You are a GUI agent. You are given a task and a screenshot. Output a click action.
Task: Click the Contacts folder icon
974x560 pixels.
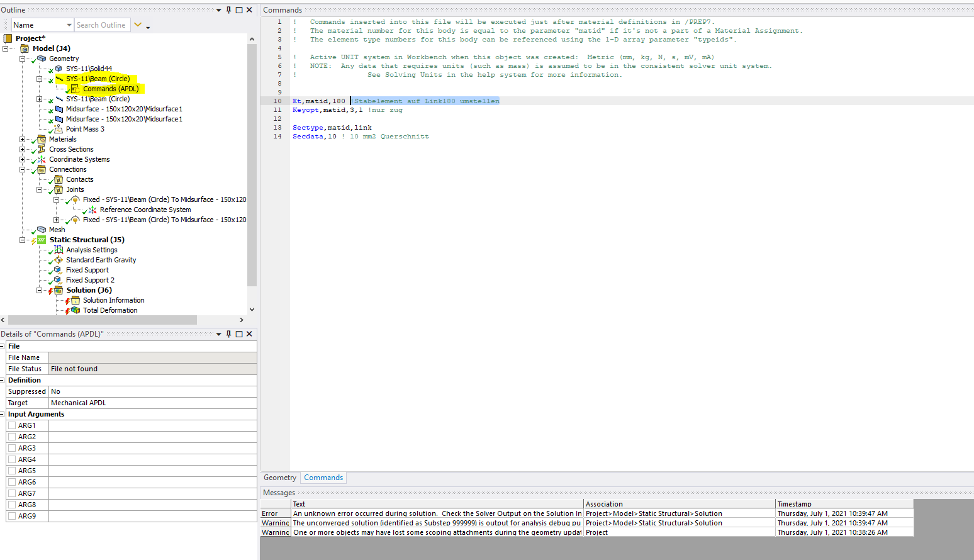[59, 179]
